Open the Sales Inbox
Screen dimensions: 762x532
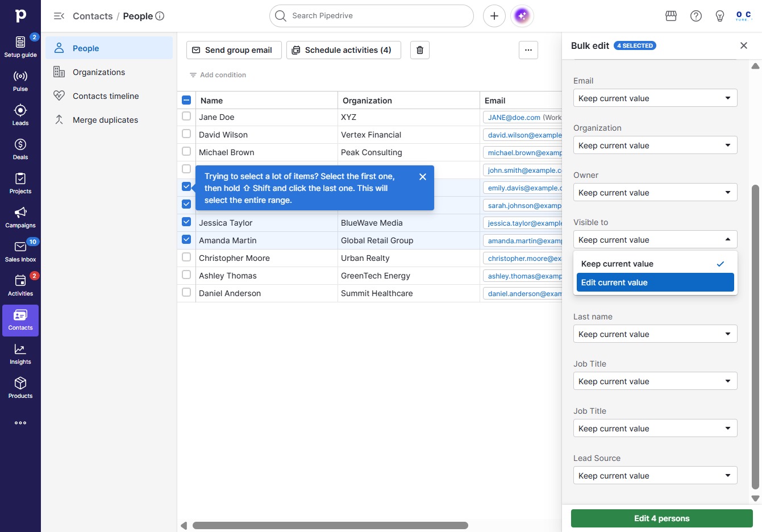click(20, 251)
